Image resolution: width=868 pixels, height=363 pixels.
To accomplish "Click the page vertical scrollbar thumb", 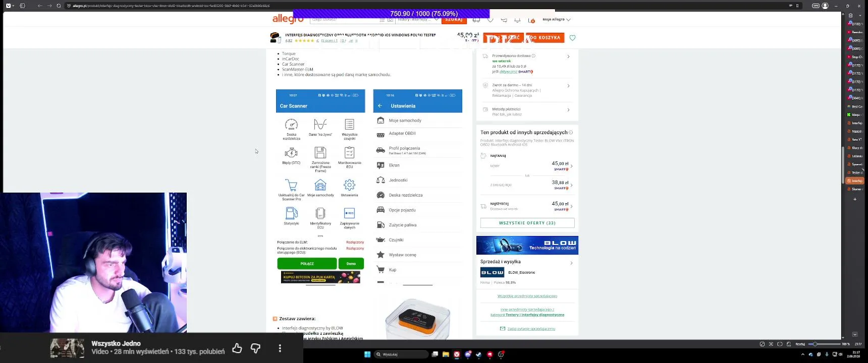I will 843,165.
